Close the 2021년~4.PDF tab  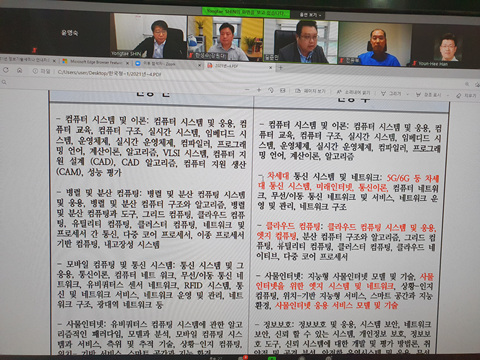(270, 67)
